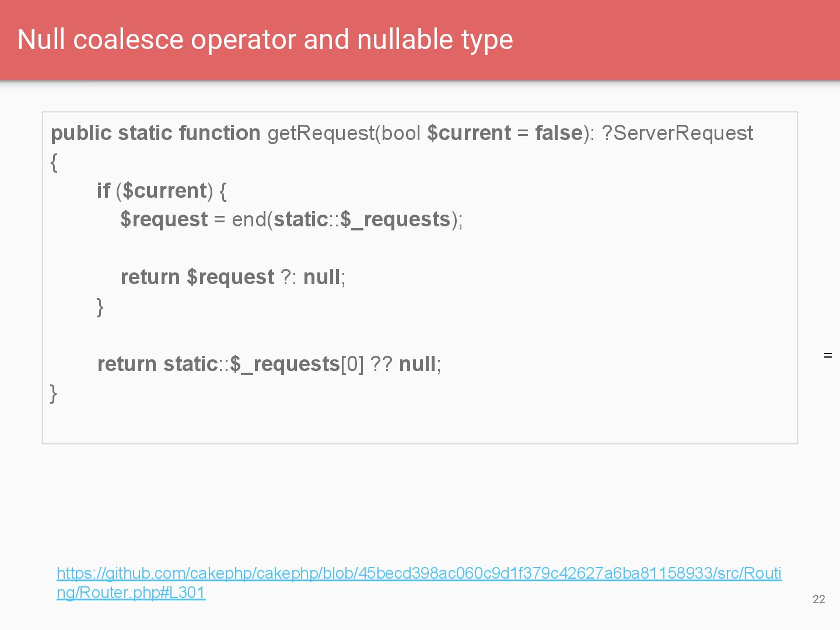This screenshot has height=630, width=840.
Task: Click the '$current' parameter in the function signature
Action: (x=469, y=133)
